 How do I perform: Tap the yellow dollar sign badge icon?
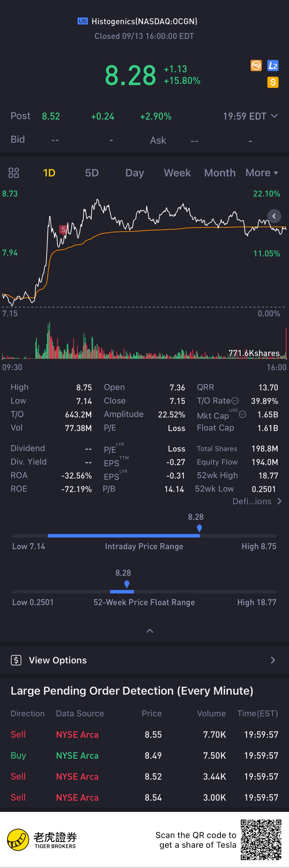(273, 82)
